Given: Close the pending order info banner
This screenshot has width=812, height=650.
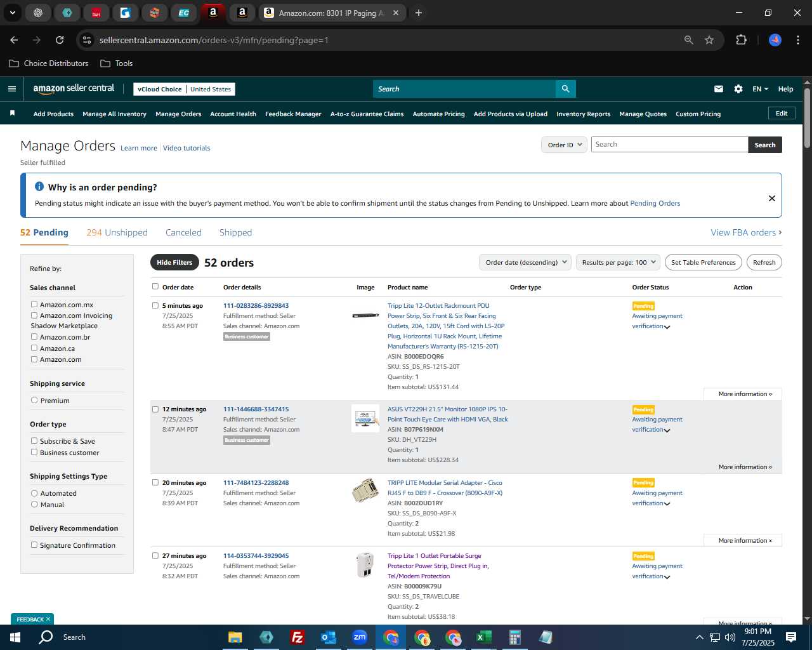Looking at the screenshot, I should 772,198.
